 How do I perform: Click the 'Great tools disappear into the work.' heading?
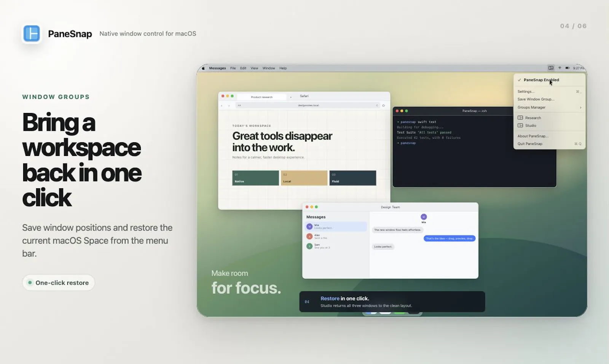[x=282, y=141]
